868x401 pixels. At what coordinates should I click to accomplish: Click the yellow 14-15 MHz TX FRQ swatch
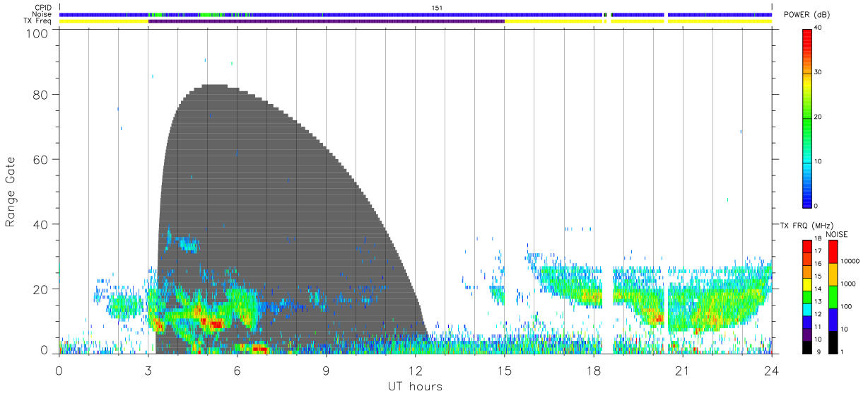pyautogui.click(x=807, y=284)
